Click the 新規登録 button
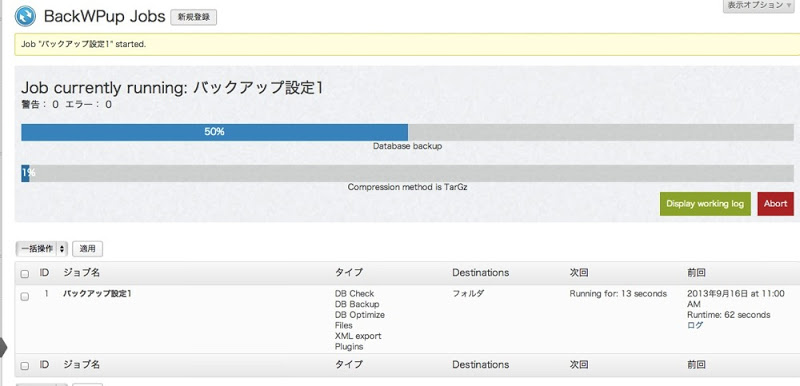The width and height of the screenshot is (800, 386). coord(193,17)
